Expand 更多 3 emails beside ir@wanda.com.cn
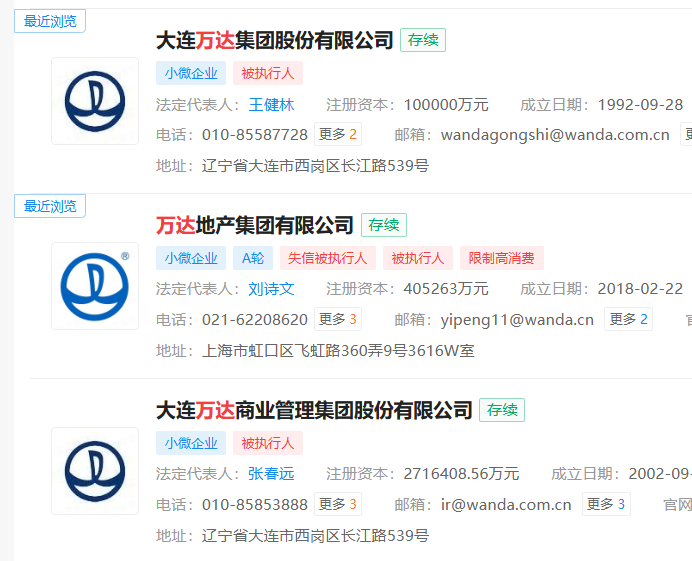The height and width of the screenshot is (561, 692). [x=606, y=504]
